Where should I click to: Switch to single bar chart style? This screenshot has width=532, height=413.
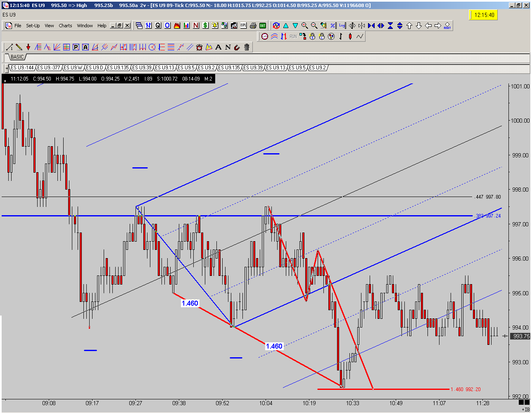tap(341, 36)
